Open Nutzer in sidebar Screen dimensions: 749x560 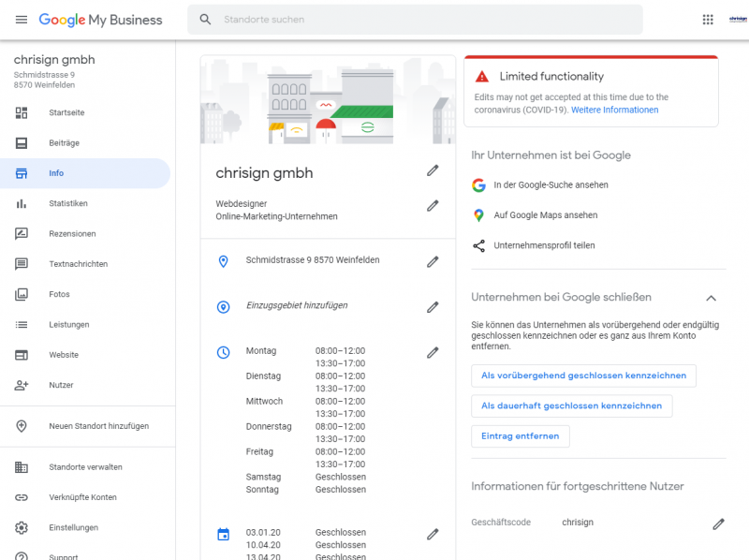point(85,385)
